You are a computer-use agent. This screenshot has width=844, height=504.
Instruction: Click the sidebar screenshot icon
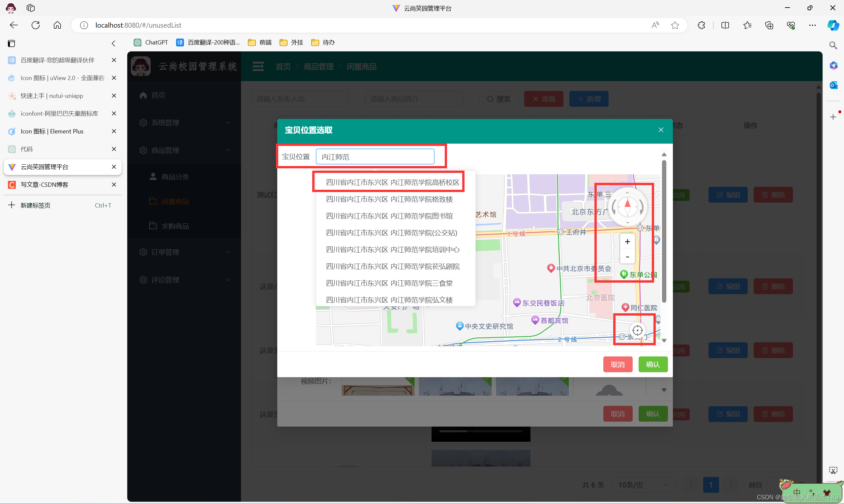pos(833,470)
